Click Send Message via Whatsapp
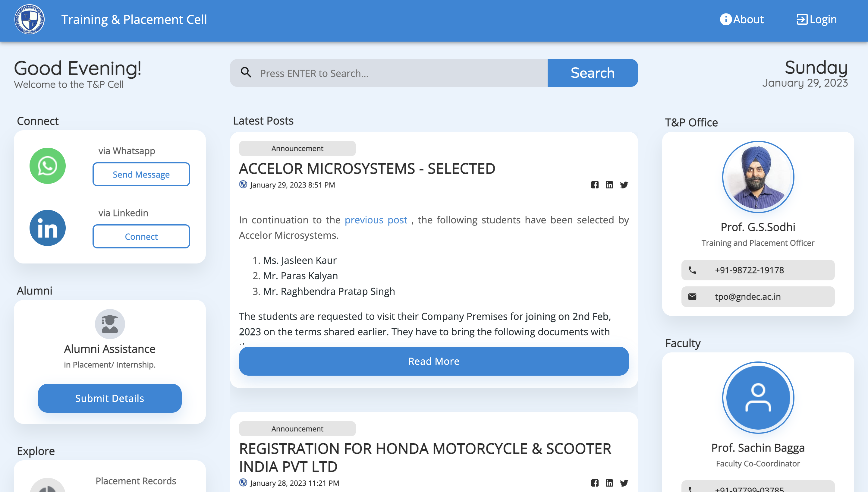868x492 pixels. click(x=141, y=174)
